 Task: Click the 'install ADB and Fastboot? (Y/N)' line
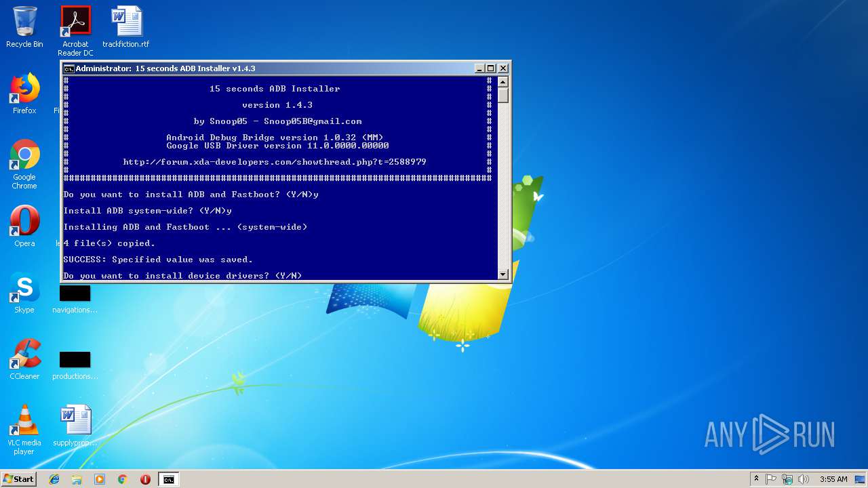(191, 195)
